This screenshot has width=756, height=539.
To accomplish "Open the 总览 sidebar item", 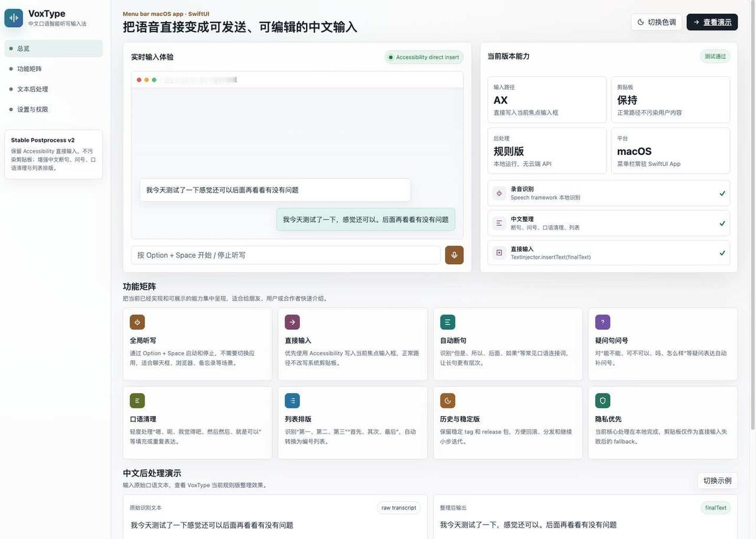I will click(54, 48).
